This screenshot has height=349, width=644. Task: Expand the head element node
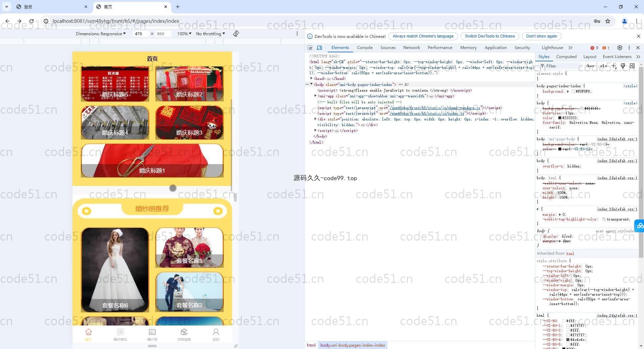coord(311,79)
